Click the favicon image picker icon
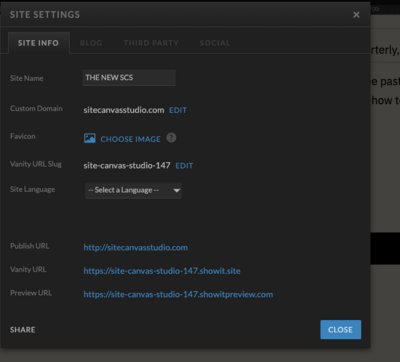 [90, 138]
